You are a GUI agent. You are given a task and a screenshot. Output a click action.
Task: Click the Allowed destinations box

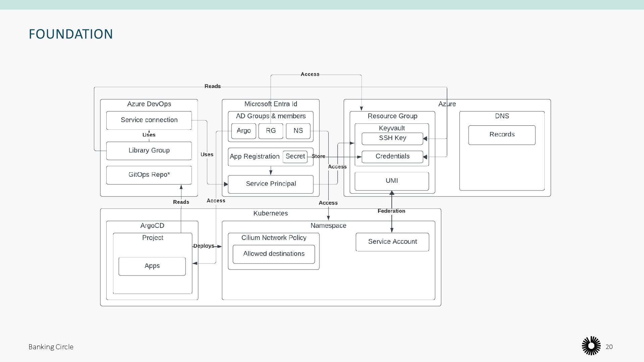(x=274, y=254)
